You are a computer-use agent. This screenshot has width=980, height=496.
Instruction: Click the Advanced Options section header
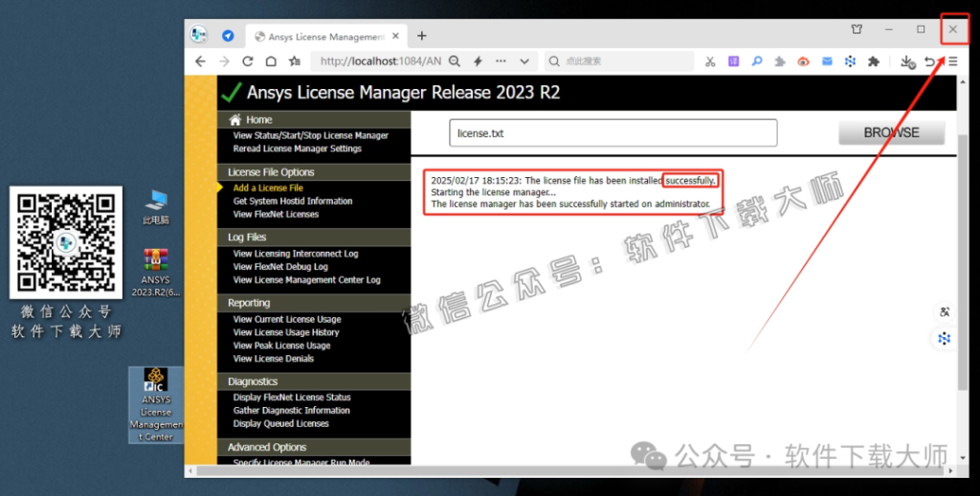(314, 447)
